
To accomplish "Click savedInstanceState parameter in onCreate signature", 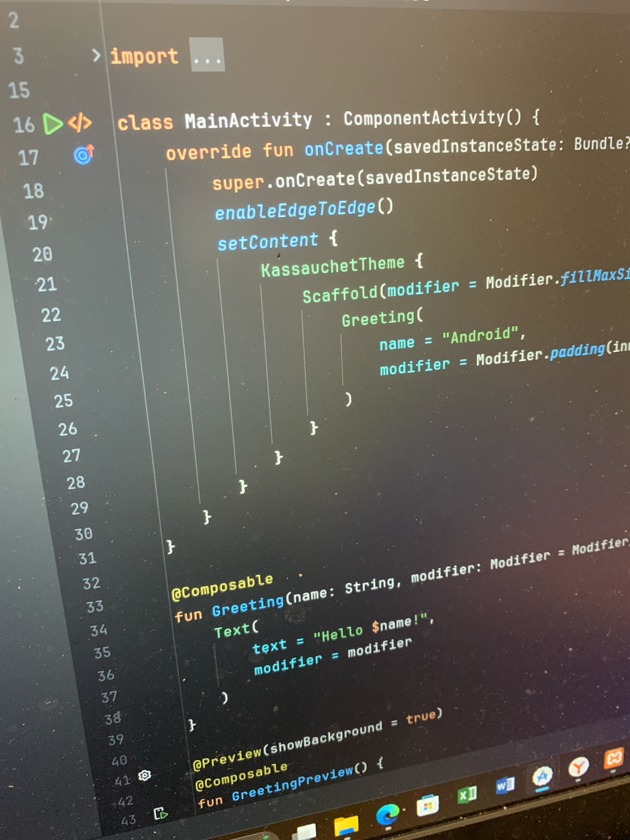I will click(476, 145).
